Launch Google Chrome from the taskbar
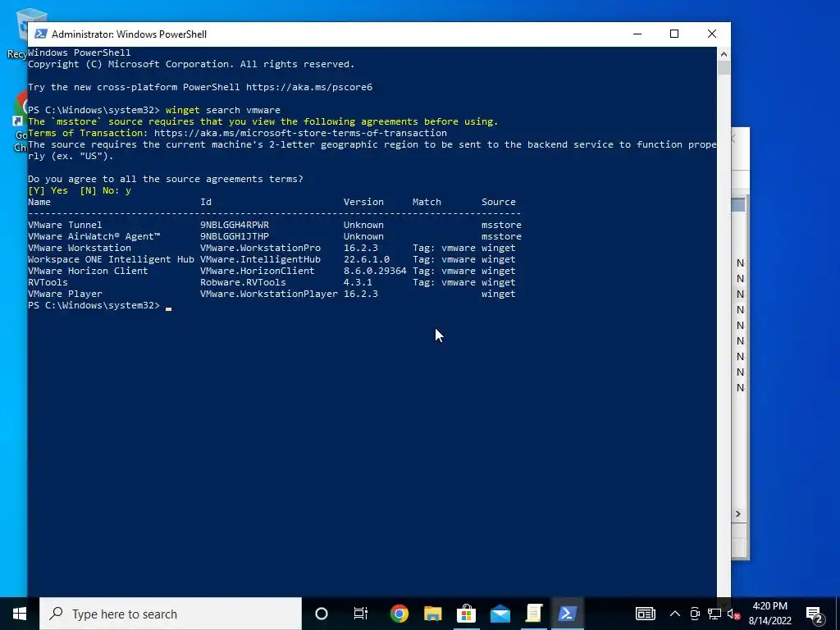Image resolution: width=840 pixels, height=630 pixels. click(399, 614)
